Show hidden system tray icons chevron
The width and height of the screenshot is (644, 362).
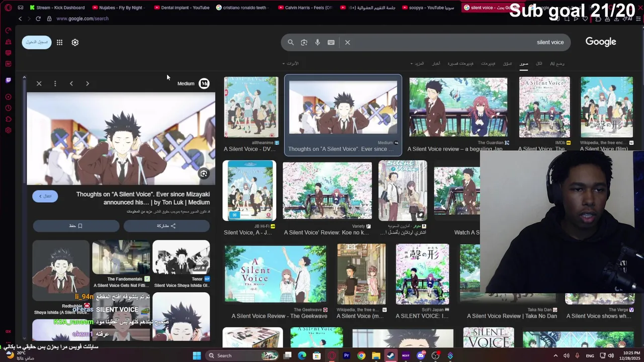point(555,355)
